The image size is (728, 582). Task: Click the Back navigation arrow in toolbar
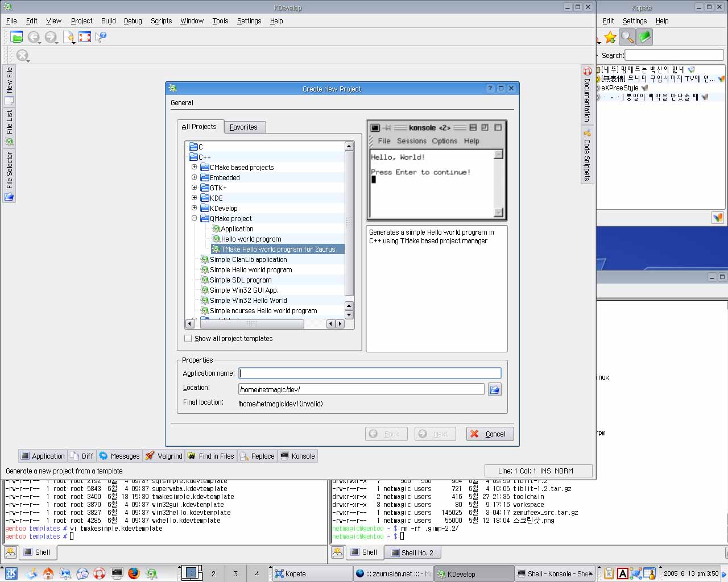coord(33,37)
